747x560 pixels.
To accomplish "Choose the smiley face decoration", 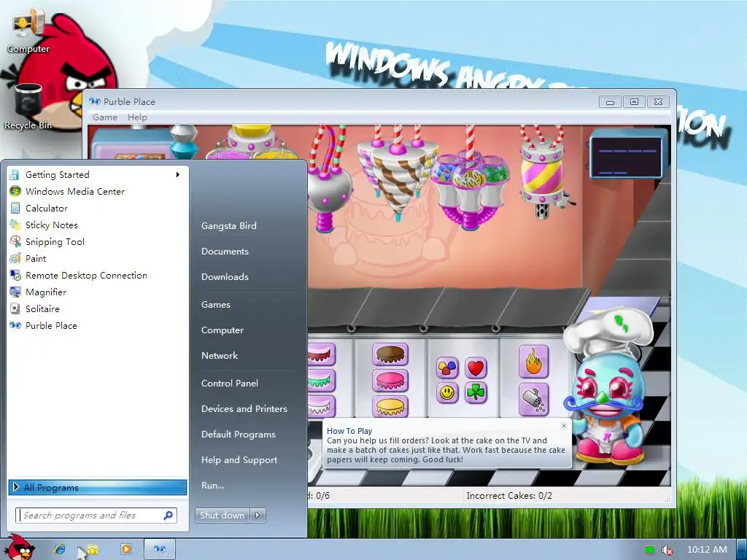I will (x=447, y=393).
